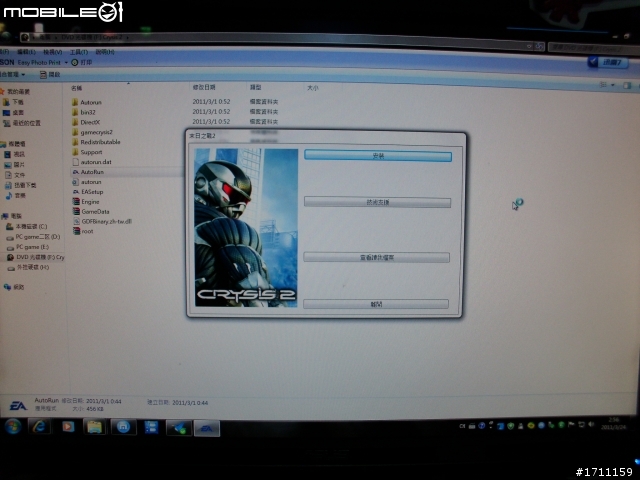Sort by 名稱 (Name) column header
The image size is (640, 480).
[x=76, y=88]
